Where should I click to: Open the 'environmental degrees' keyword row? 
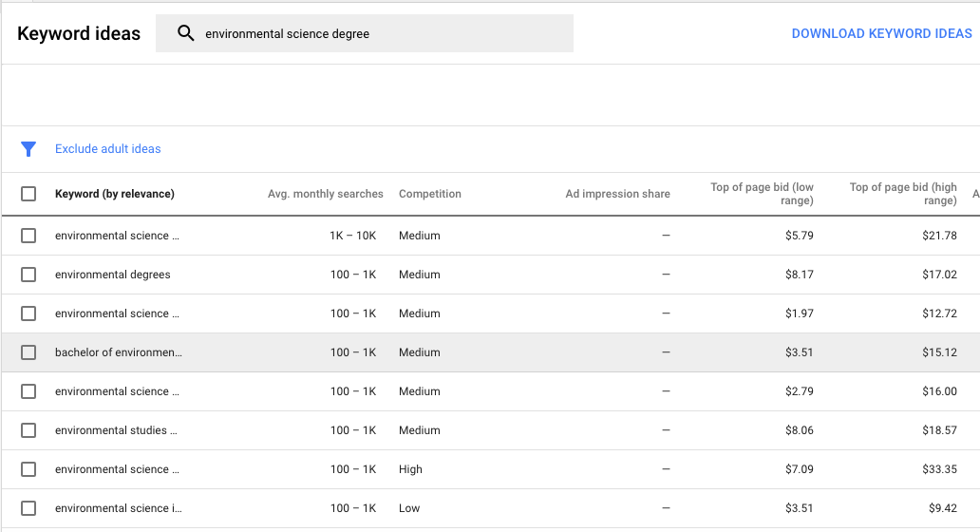[113, 275]
